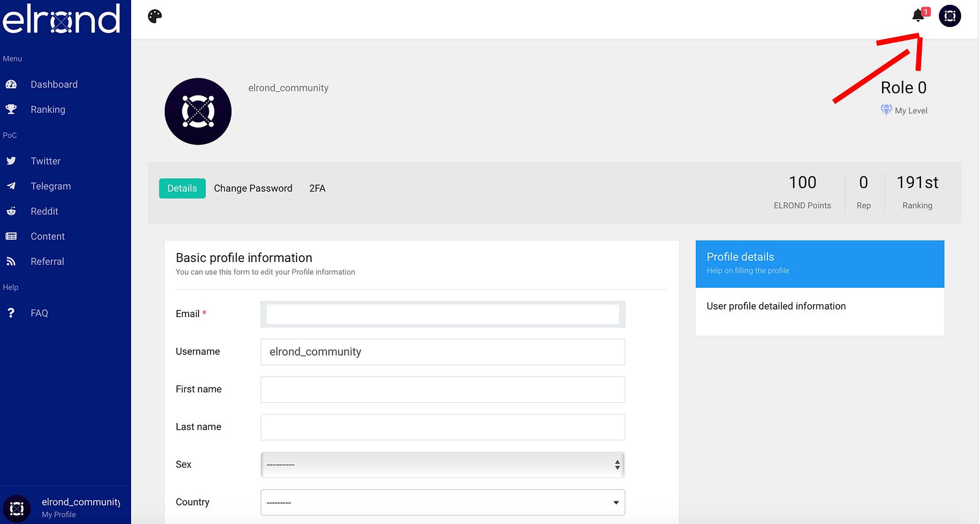This screenshot has height=524, width=980.
Task: Switch to the Change Password tab
Action: coord(253,189)
